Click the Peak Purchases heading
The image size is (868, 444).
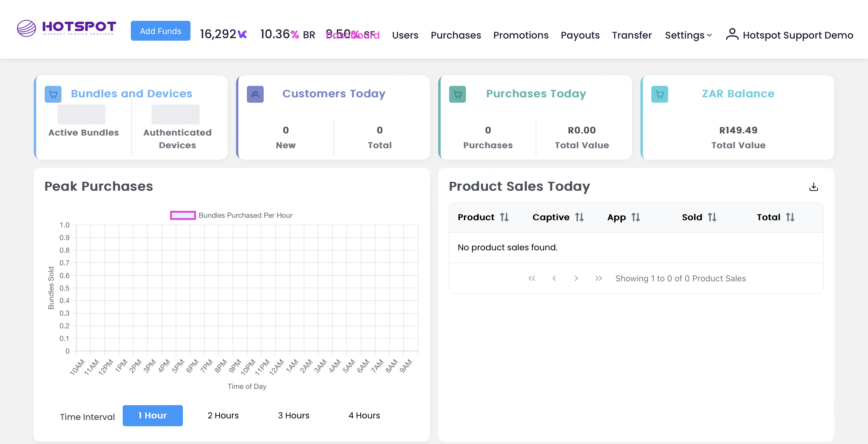(98, 186)
